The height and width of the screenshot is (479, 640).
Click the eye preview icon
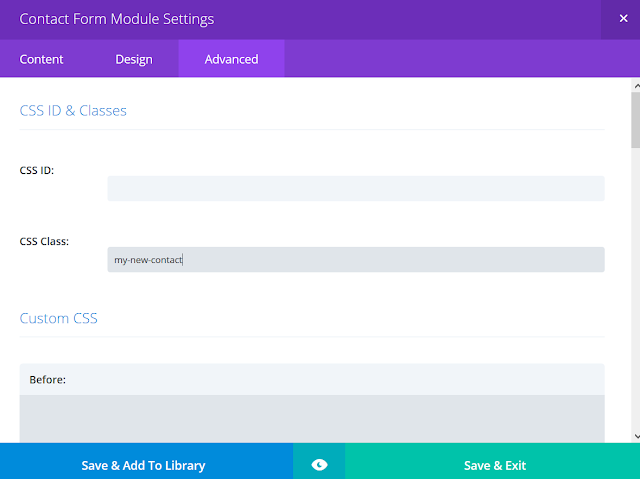319,465
